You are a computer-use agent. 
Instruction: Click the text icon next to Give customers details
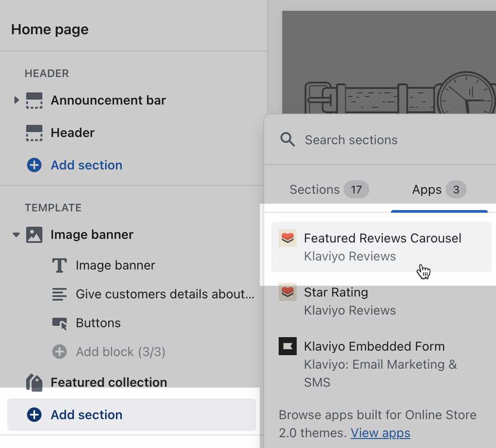(x=59, y=294)
